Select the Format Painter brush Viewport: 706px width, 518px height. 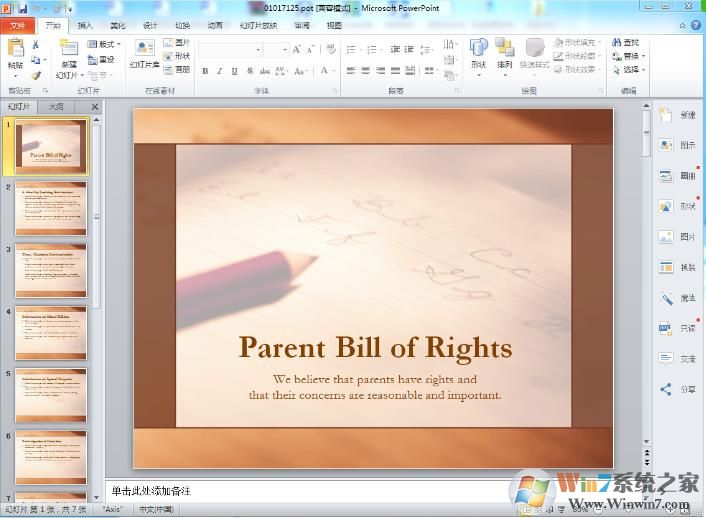pos(36,75)
